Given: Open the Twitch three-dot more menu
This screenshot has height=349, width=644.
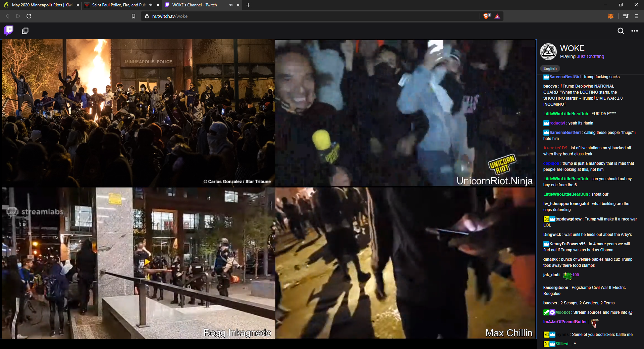Looking at the screenshot, I should coord(635,31).
